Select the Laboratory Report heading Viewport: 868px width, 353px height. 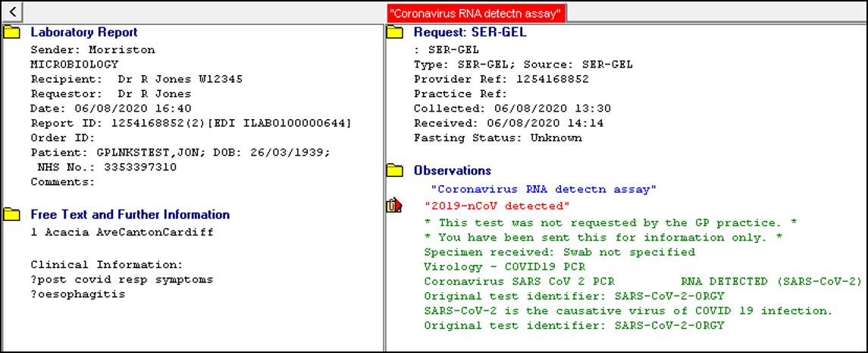click(x=84, y=33)
